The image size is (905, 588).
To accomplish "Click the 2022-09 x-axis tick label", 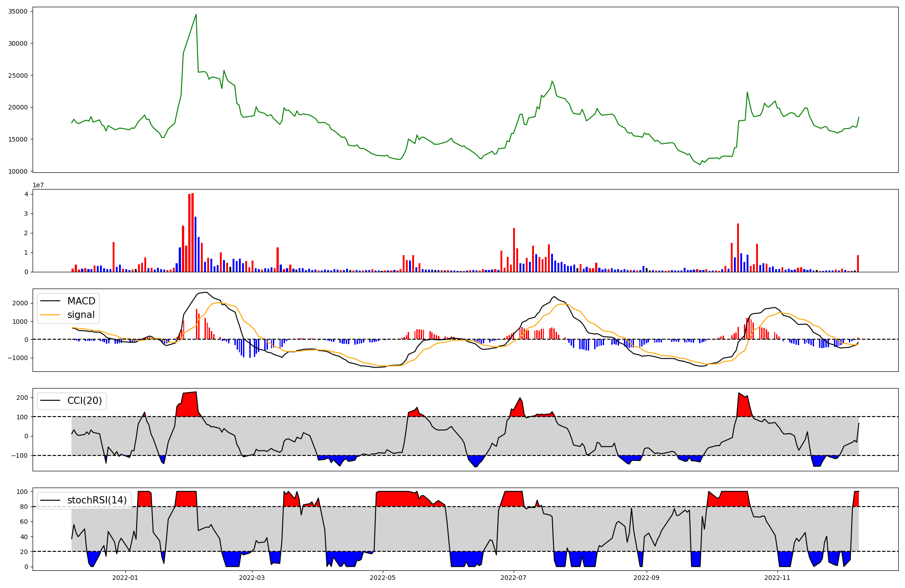I will pyautogui.click(x=646, y=578).
